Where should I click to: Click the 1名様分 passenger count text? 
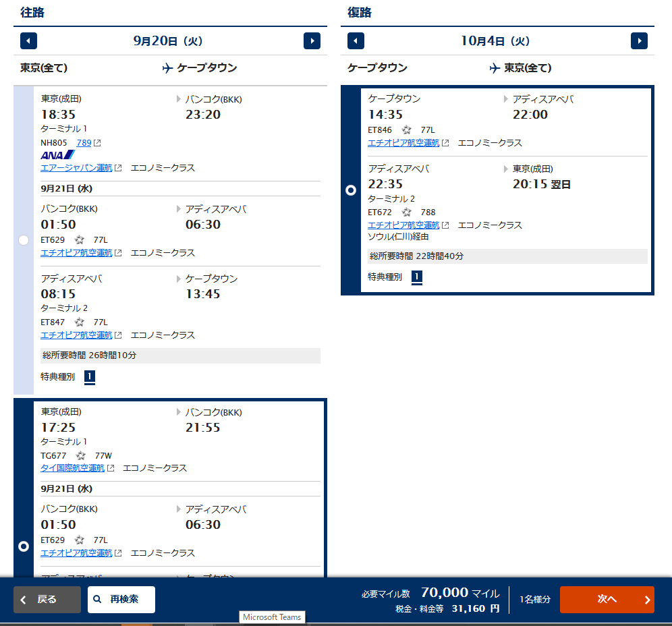coord(535,600)
